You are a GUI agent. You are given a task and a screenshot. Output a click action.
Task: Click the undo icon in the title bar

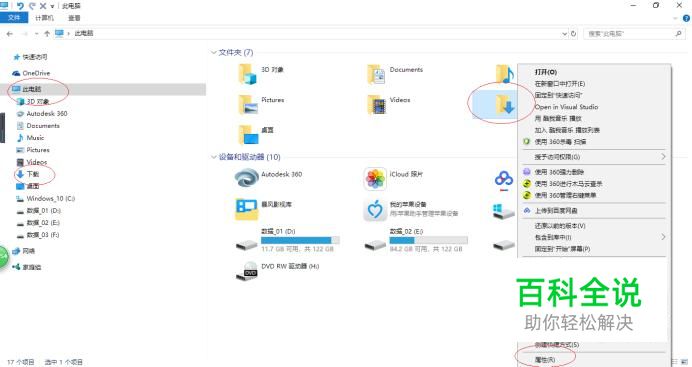click(20, 6)
